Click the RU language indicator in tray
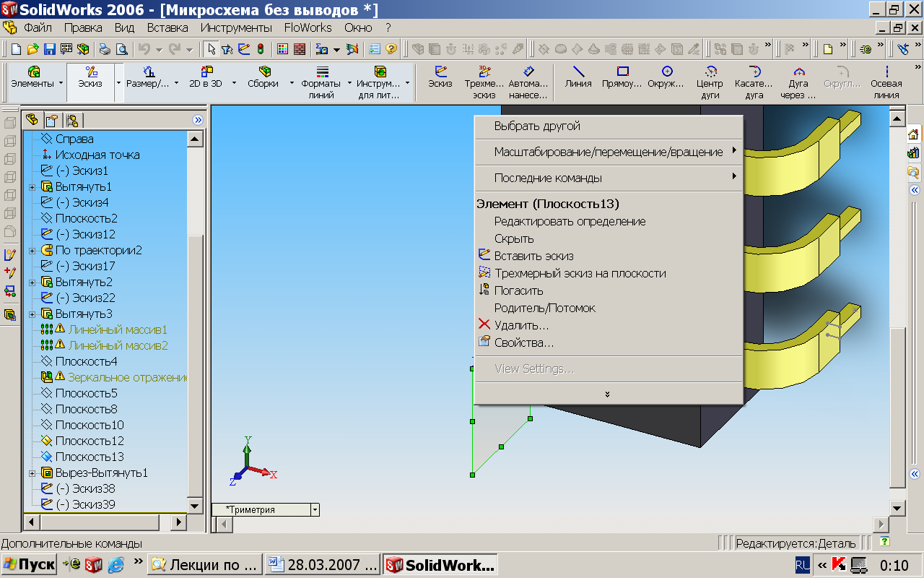Image resolution: width=924 pixels, height=578 pixels. 802,564
